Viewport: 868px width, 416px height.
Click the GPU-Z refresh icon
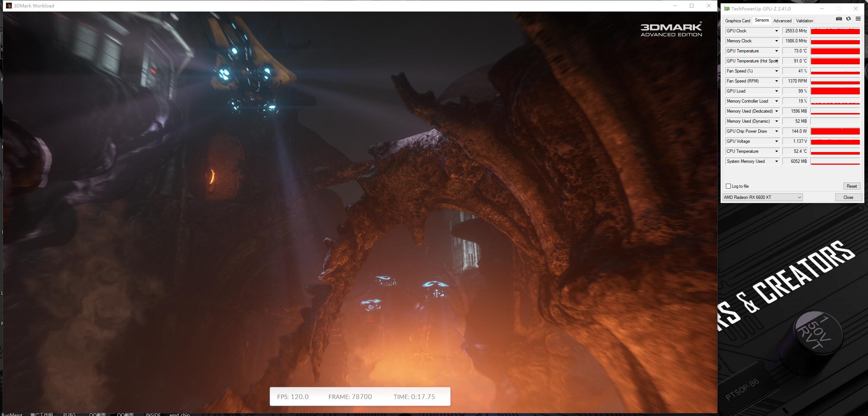pos(849,19)
